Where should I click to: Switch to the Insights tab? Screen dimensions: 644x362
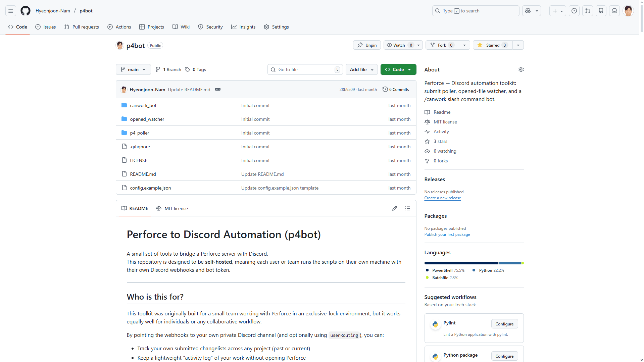coord(243,27)
